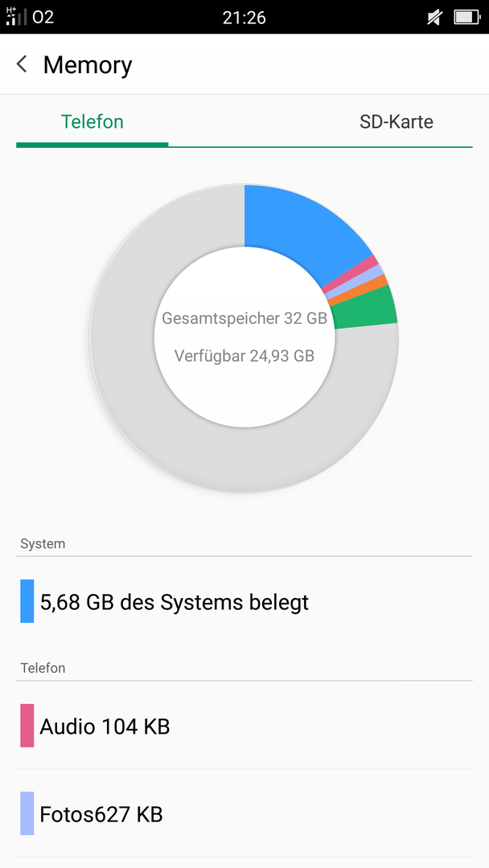
Task: Tap the pink audio segment in the chart
Action: point(351,274)
